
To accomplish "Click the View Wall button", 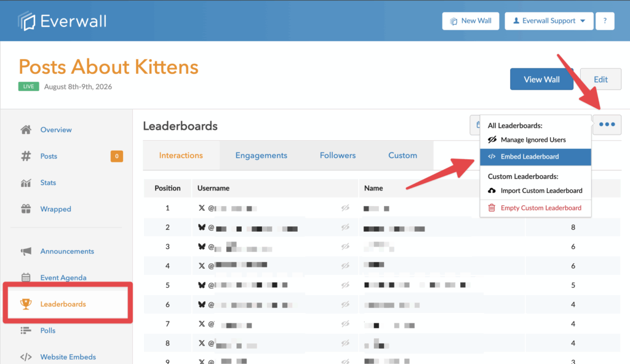I will tap(541, 79).
